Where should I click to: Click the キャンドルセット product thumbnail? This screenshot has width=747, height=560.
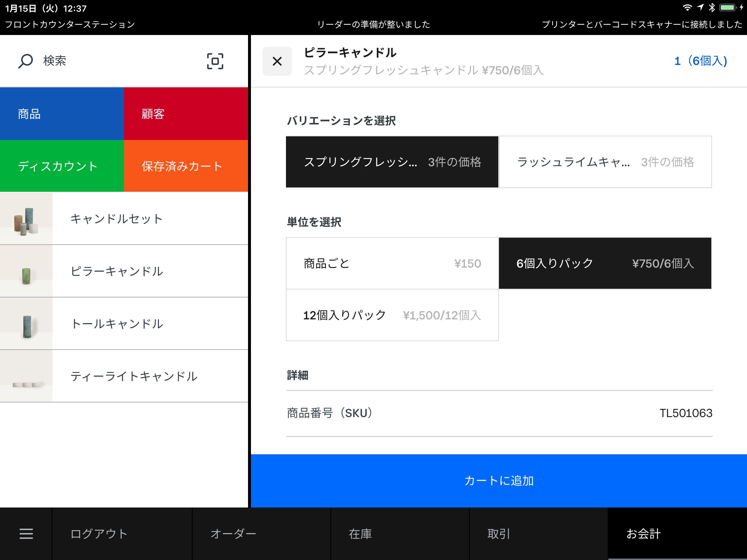click(x=26, y=218)
